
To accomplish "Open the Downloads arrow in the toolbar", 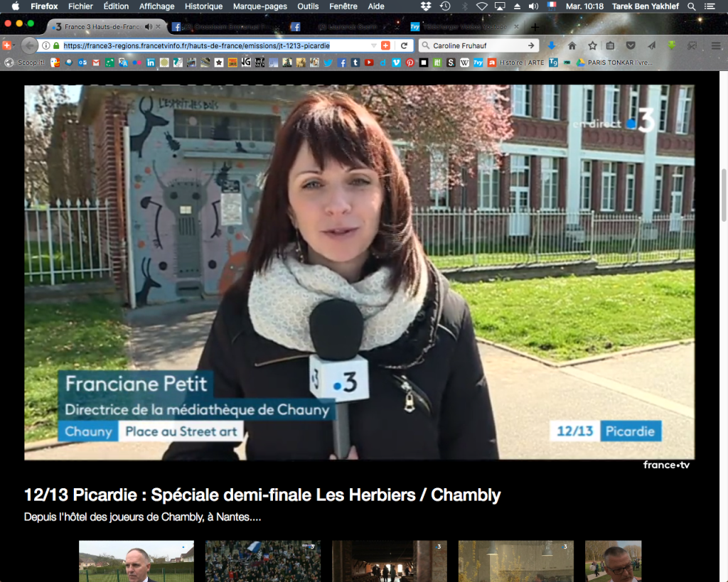I will pyautogui.click(x=551, y=45).
